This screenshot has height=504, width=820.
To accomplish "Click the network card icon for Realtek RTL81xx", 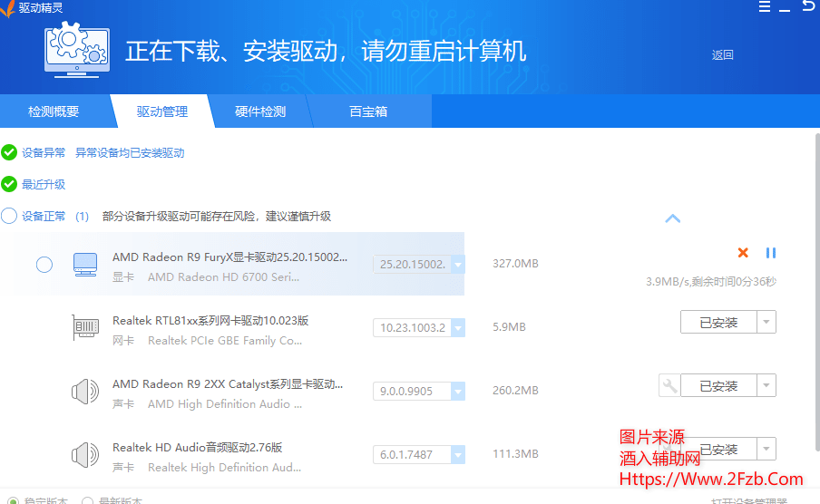I will [85, 327].
